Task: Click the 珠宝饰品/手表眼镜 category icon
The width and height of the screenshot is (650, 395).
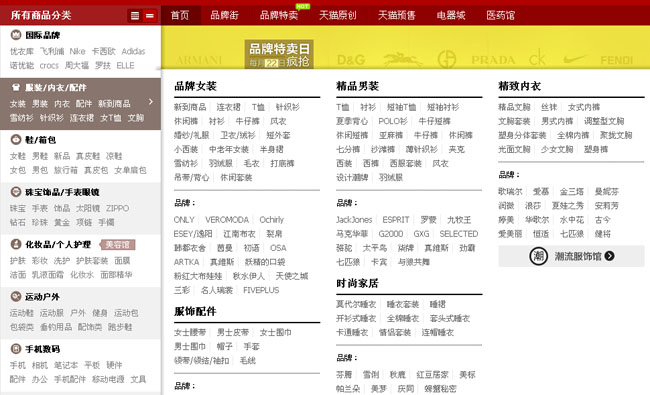Action: coord(16,192)
